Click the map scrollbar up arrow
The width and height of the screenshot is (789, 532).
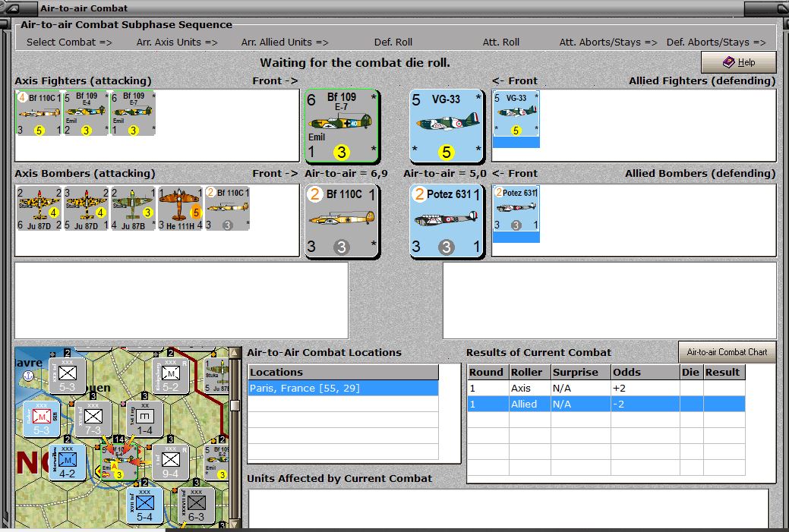pyautogui.click(x=235, y=352)
